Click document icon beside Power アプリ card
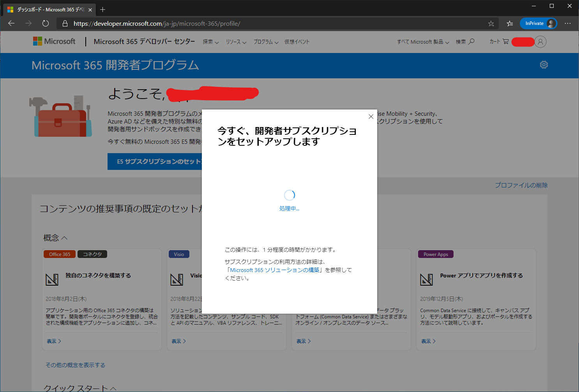Image resolution: width=579 pixels, height=392 pixels. pyautogui.click(x=426, y=279)
